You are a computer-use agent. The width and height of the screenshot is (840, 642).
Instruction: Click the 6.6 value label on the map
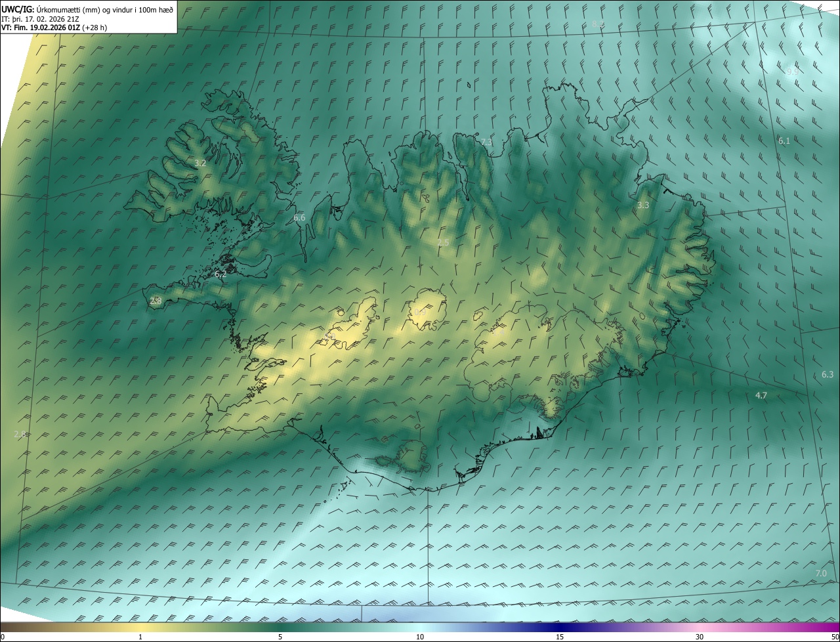click(x=299, y=217)
